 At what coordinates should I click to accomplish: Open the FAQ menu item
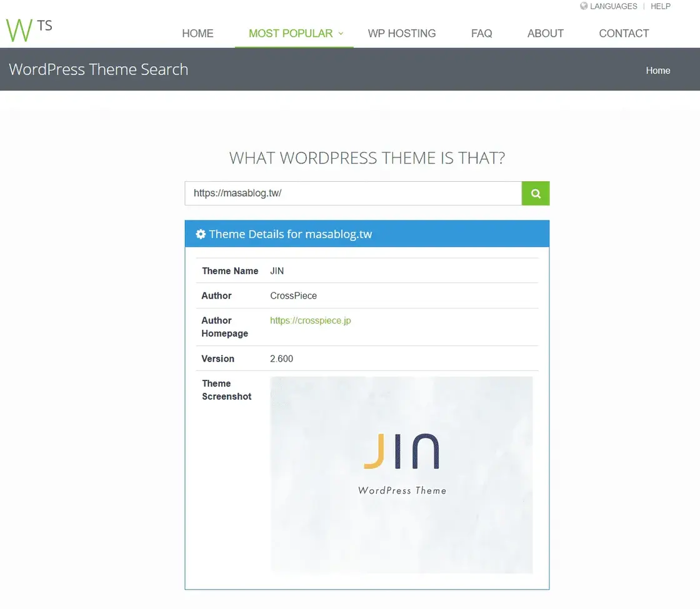482,34
